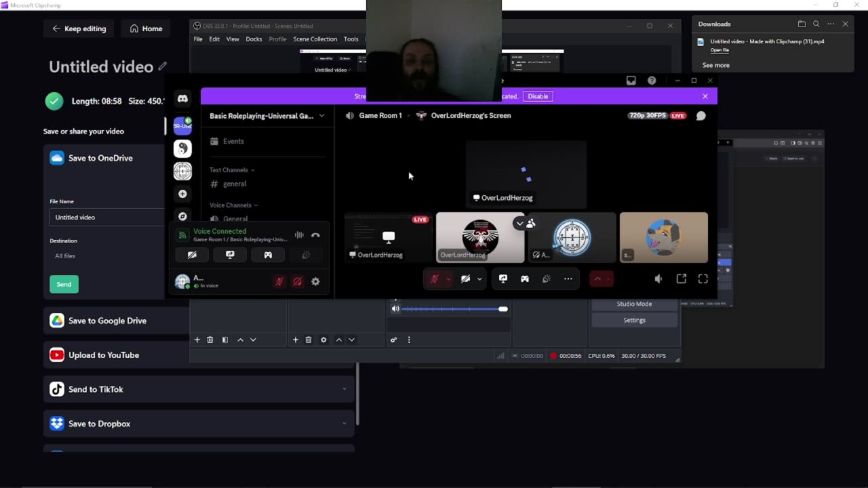The height and width of the screenshot is (488, 868).
Task: Open OBS View menu
Action: pos(233,39)
